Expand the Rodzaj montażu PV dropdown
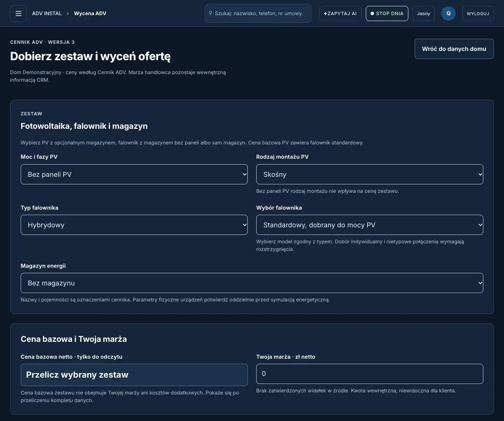This screenshot has height=421, width=504. (370, 174)
